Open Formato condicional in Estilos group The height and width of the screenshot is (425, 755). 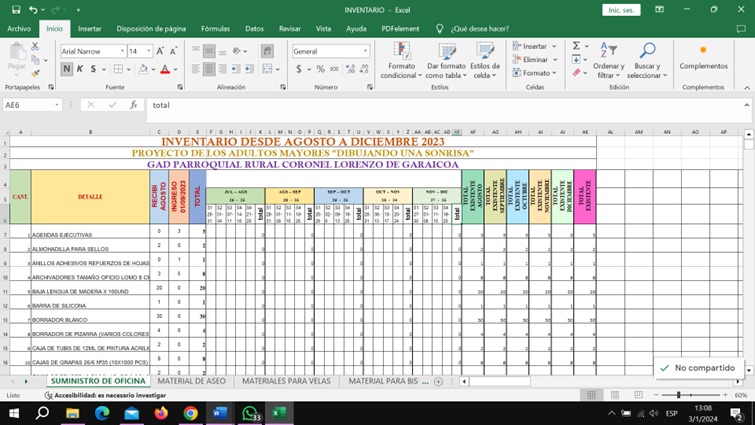click(x=400, y=60)
